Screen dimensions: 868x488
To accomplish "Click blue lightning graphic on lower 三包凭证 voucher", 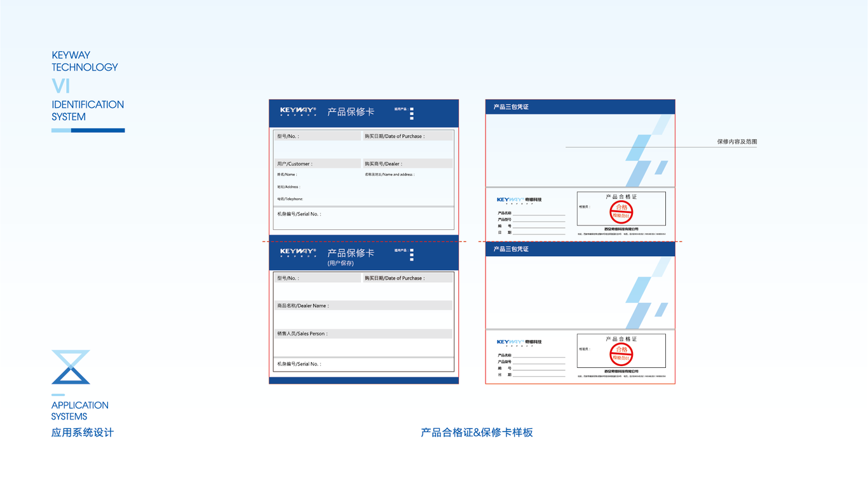I will pos(648,293).
